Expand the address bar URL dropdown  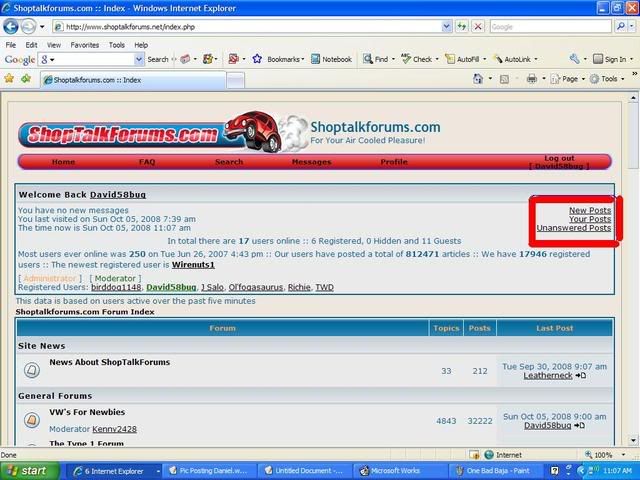pos(446,27)
